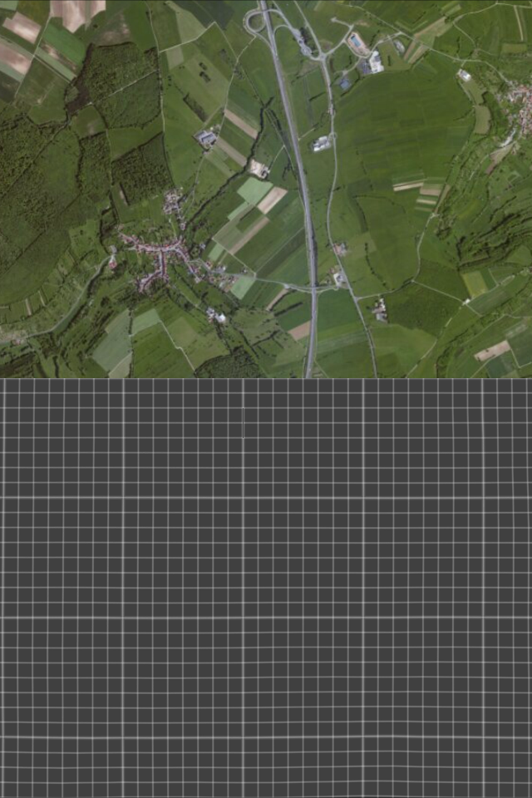Click the pale striped field at the left edge
The image size is (532, 798).
(x=12, y=57)
